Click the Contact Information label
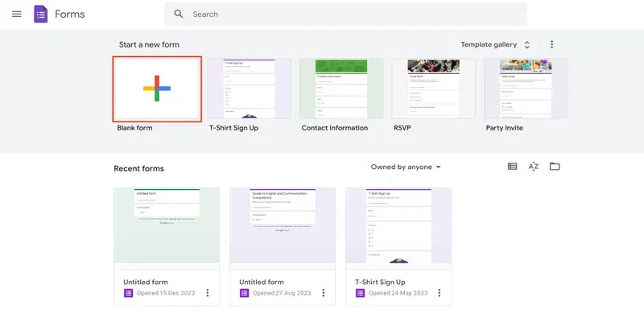The width and height of the screenshot is (644, 322). [335, 128]
